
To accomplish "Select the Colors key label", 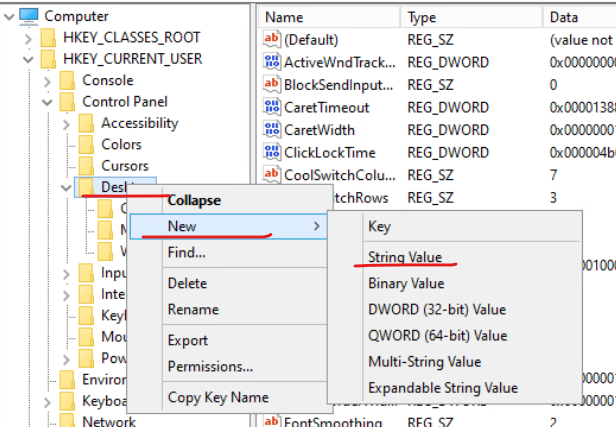I will [x=121, y=145].
